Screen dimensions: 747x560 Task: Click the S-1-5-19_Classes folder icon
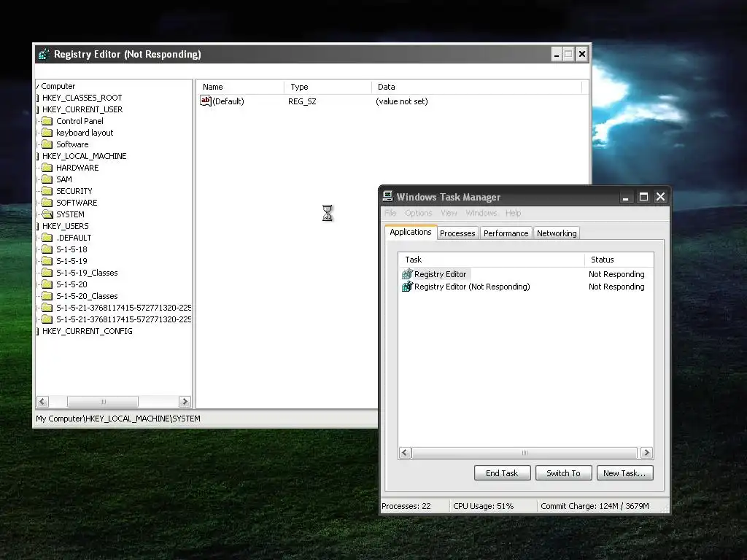(47, 273)
